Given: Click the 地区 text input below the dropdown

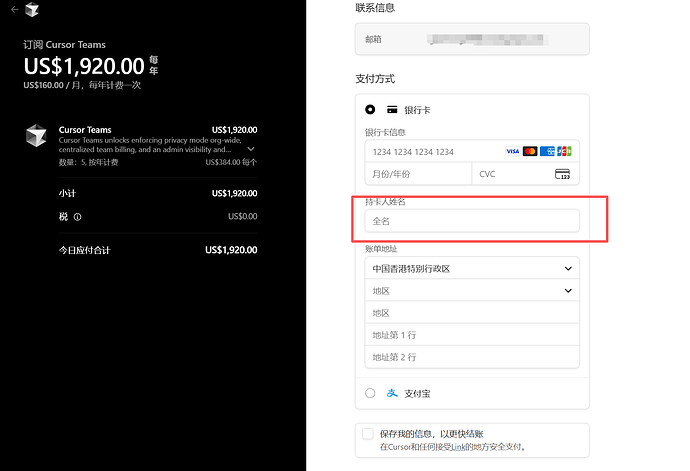Looking at the screenshot, I should (x=472, y=313).
